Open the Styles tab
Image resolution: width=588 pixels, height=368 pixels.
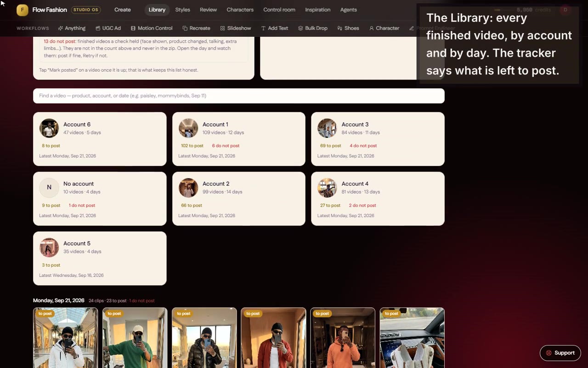pyautogui.click(x=182, y=10)
